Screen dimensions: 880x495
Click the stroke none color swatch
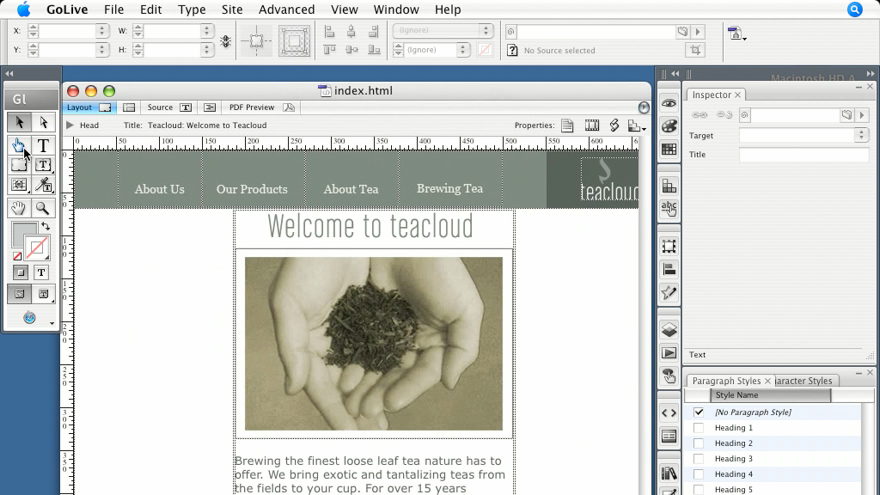(x=36, y=248)
